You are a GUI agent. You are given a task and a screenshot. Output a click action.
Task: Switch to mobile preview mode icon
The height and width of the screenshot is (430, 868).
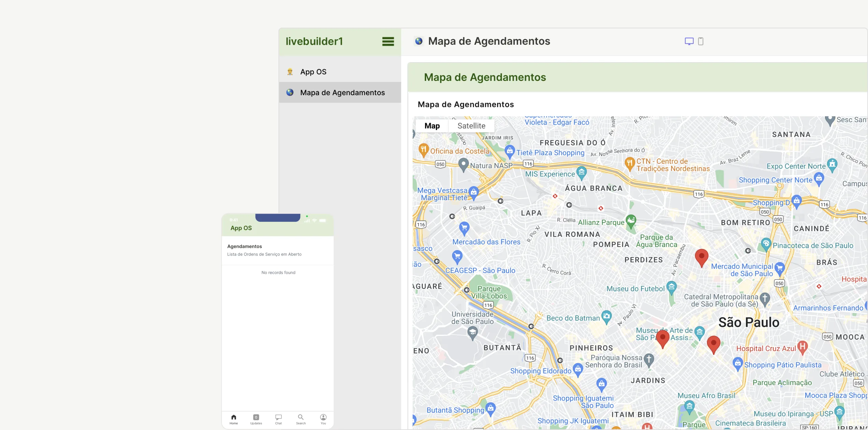coord(700,41)
